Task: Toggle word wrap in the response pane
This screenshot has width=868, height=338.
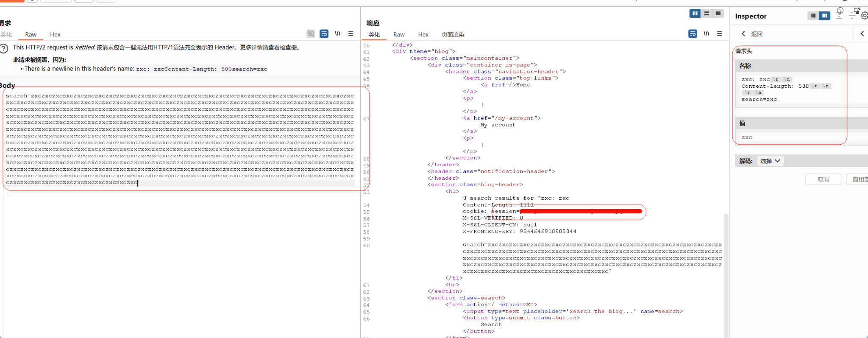Action: point(693,34)
